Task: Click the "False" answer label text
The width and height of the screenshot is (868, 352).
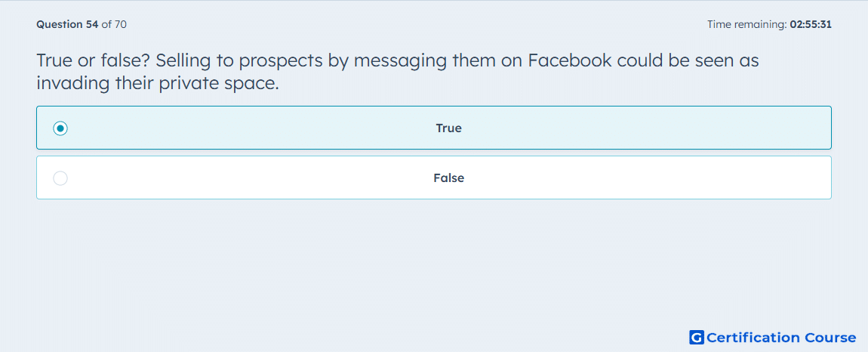Action: [448, 178]
